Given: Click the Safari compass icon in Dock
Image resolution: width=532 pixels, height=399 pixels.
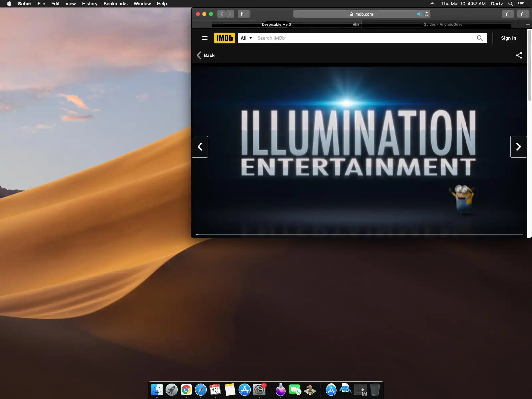Looking at the screenshot, I should coord(201,390).
